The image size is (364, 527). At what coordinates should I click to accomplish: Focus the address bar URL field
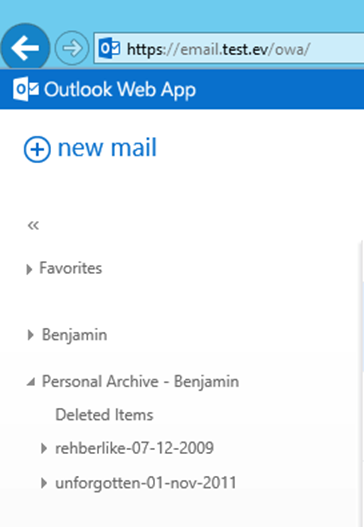[x=229, y=48]
